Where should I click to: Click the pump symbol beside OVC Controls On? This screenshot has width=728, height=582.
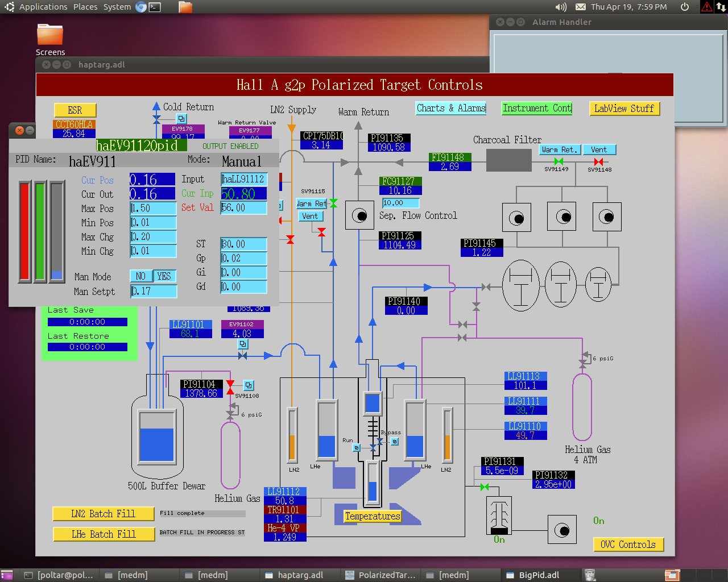point(562,530)
